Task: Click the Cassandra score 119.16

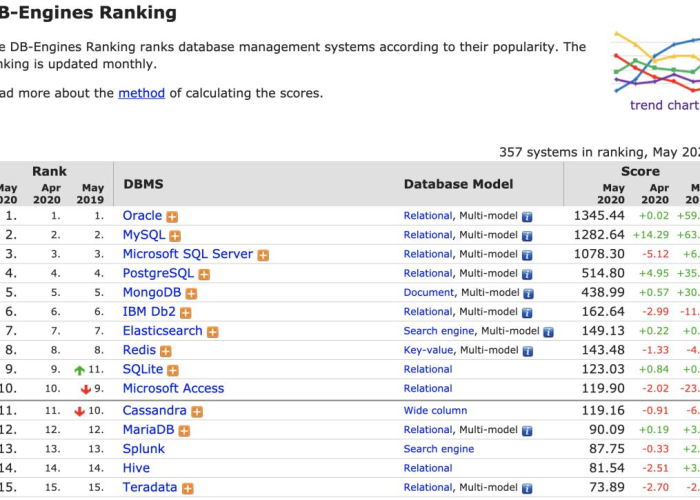Action: click(x=603, y=410)
